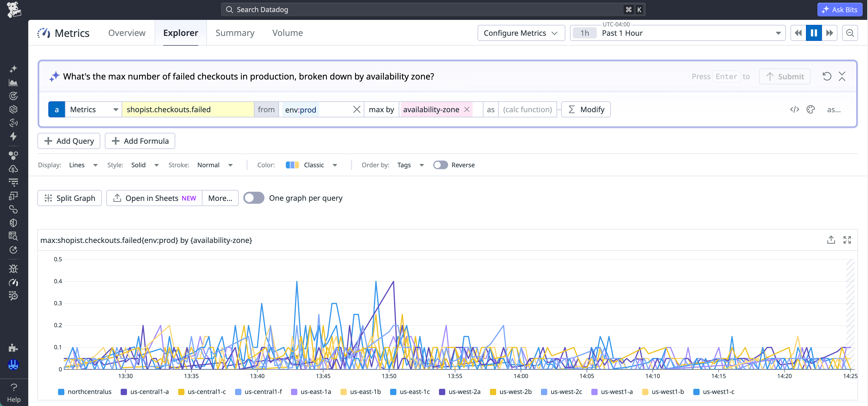Open the More... options button
This screenshot has height=406, width=868.
coord(220,198)
